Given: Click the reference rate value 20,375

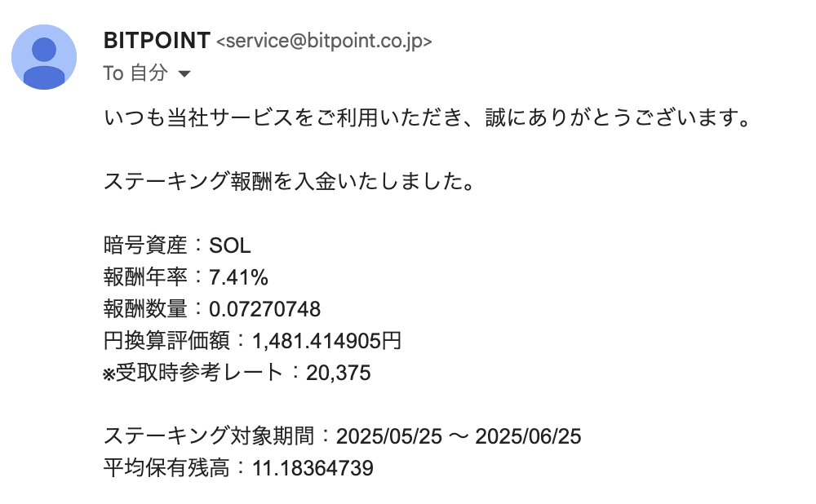Looking at the screenshot, I should 338,373.
